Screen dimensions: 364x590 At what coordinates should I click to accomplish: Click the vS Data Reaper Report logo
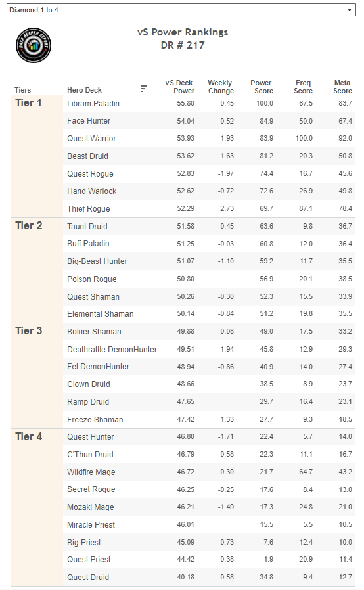34,45
